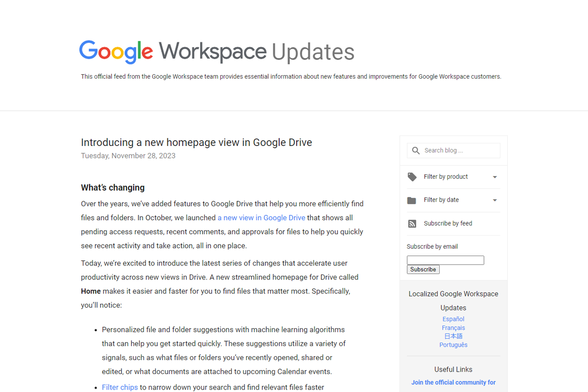This screenshot has height=392, width=588.
Task: Select the Subscribe by feed option
Action: (x=448, y=223)
